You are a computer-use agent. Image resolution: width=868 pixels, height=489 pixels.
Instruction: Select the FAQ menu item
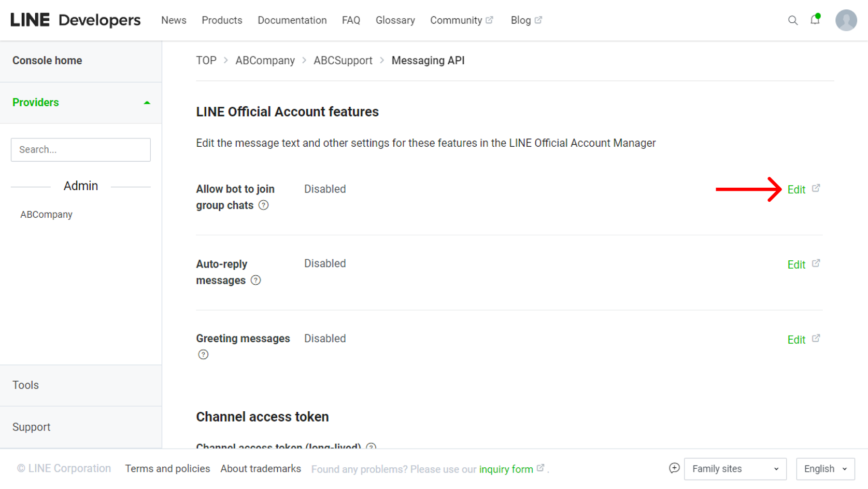[x=351, y=20]
